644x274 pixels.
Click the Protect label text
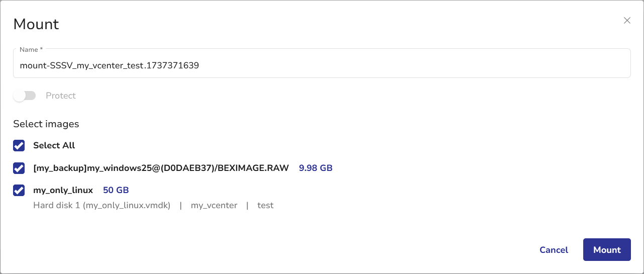(x=61, y=96)
